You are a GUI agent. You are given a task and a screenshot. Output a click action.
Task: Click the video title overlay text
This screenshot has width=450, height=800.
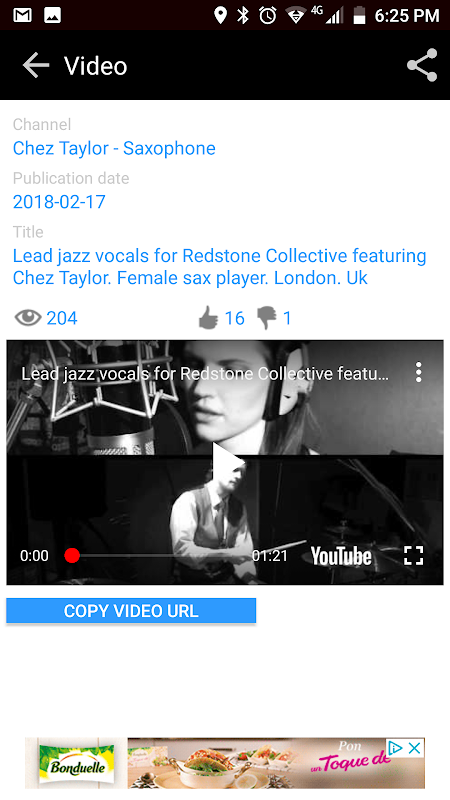(x=205, y=374)
